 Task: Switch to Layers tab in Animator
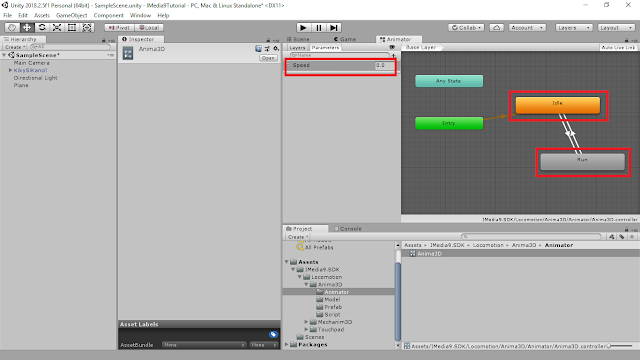[297, 47]
